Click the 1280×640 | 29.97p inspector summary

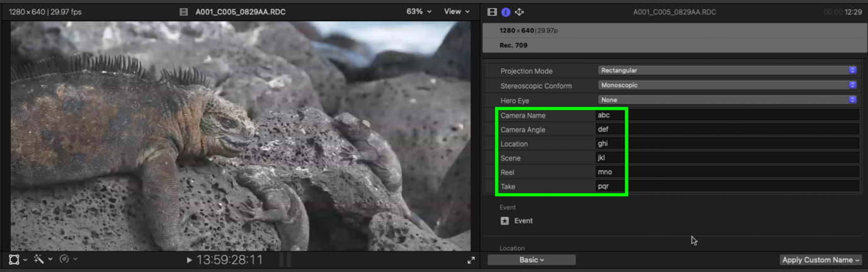(x=528, y=31)
